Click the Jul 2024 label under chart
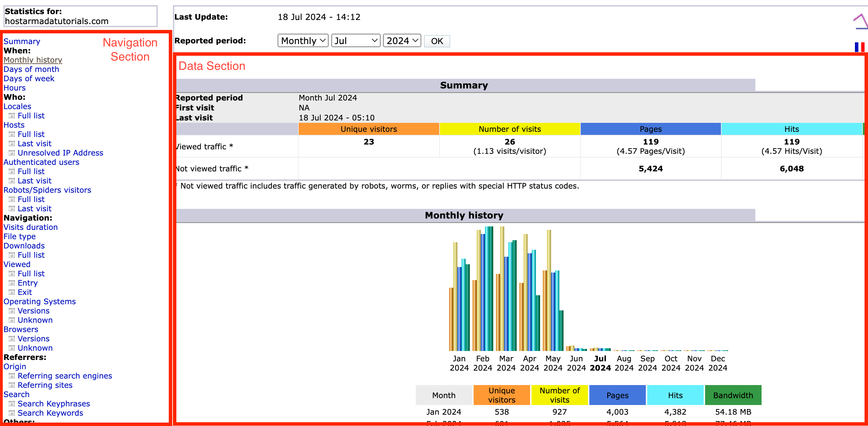Image resolution: width=868 pixels, height=426 pixels. 600,363
